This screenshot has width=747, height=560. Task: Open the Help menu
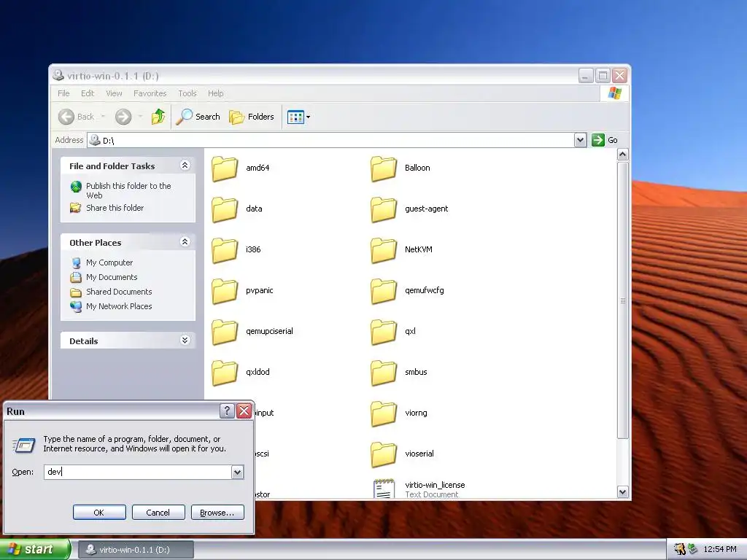tap(215, 93)
